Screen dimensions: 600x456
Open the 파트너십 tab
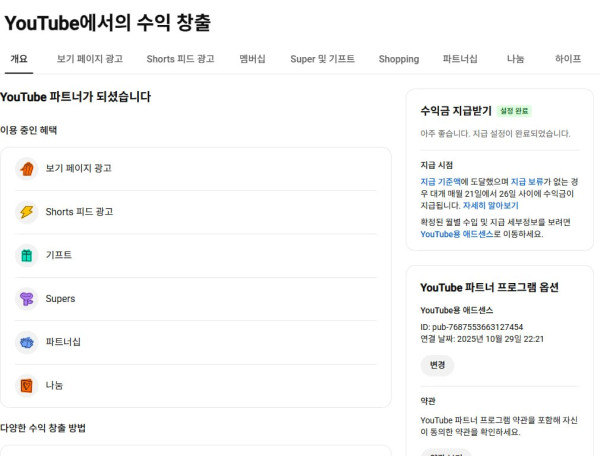[460, 59]
